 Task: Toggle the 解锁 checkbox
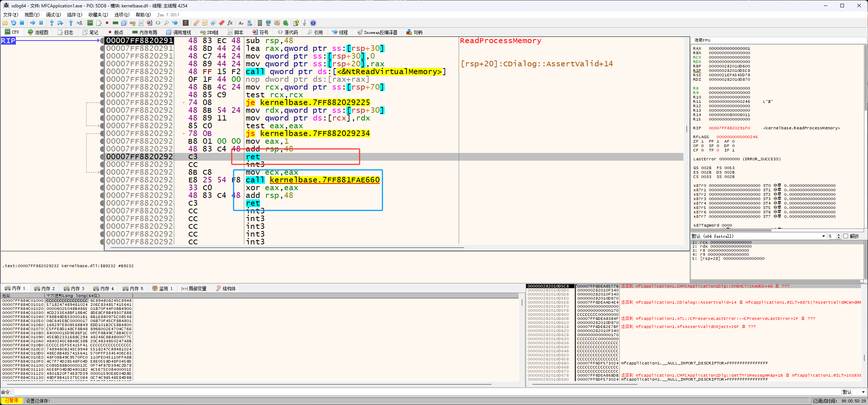click(846, 236)
